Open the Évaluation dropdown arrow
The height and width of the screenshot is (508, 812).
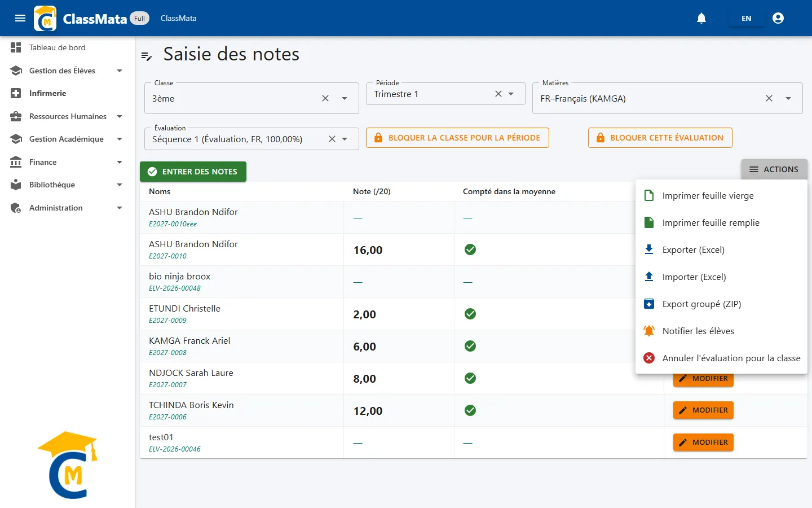click(x=345, y=139)
